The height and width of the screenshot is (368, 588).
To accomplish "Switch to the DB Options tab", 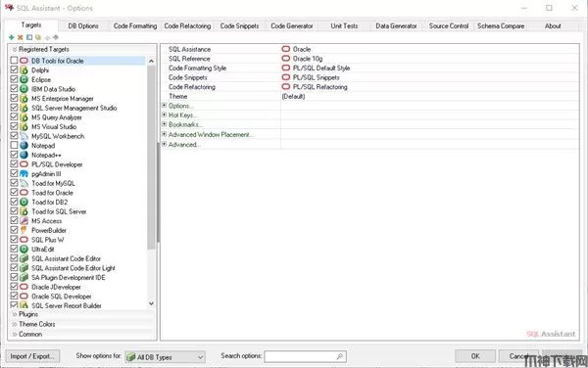I will [x=83, y=25].
